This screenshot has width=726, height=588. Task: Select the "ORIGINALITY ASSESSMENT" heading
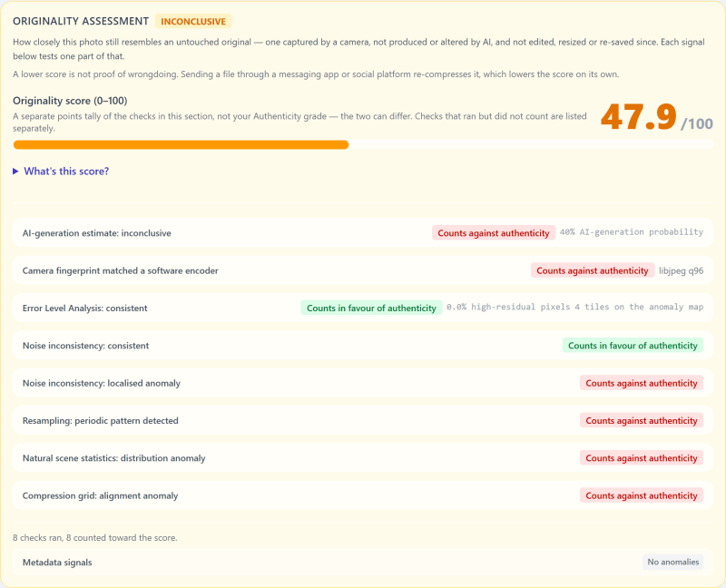pos(81,21)
